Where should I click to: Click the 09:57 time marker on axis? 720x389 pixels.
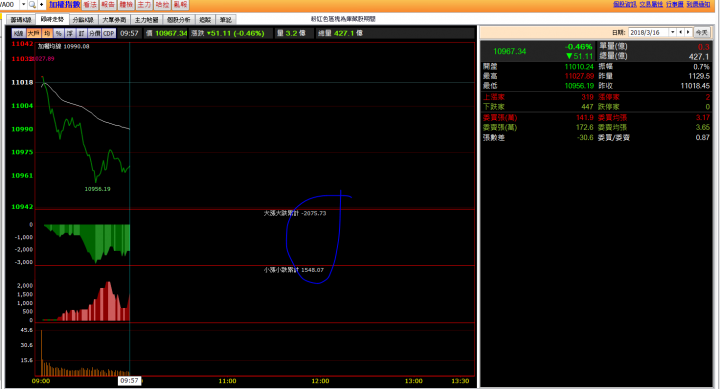129,381
